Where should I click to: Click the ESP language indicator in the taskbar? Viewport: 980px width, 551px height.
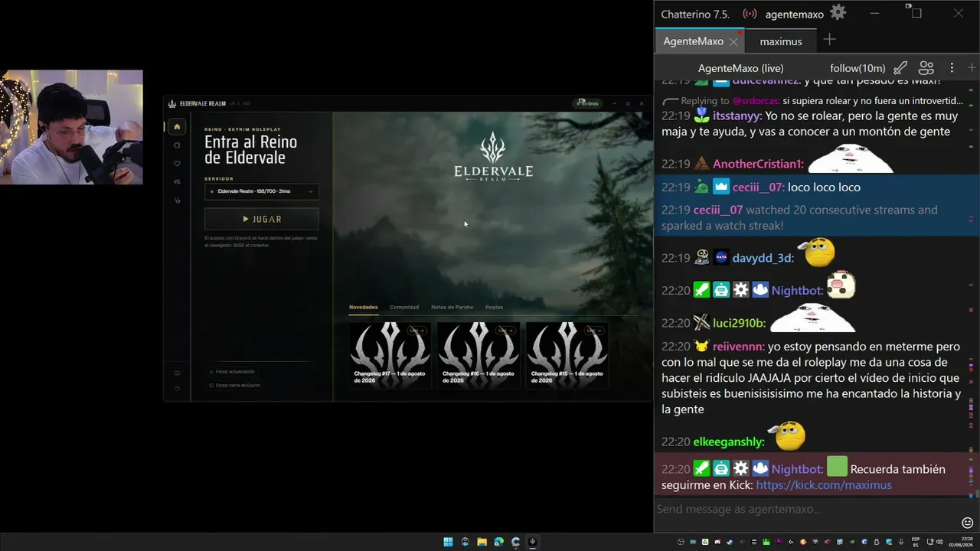[x=916, y=542]
